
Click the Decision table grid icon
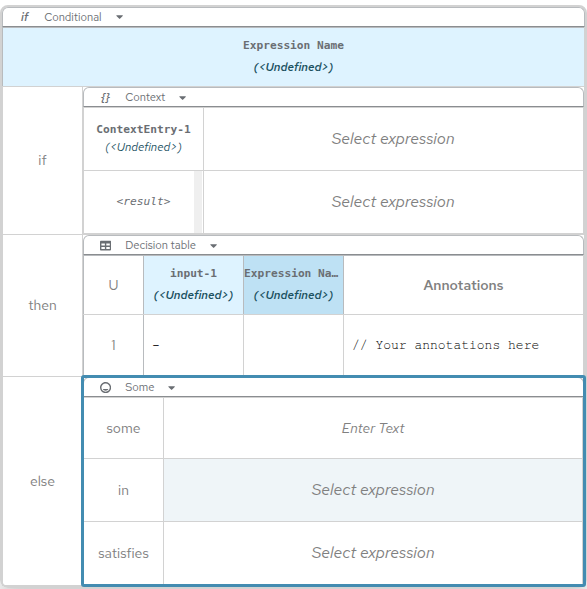105,245
